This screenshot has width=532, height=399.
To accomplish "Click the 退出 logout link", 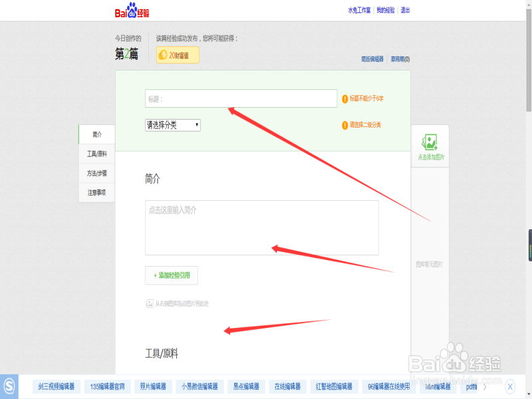I will [405, 10].
